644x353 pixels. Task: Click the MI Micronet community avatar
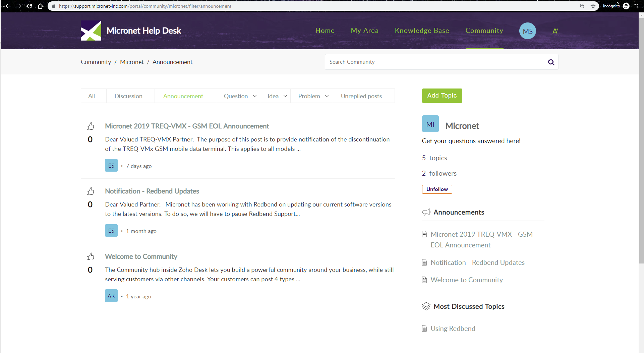point(430,124)
